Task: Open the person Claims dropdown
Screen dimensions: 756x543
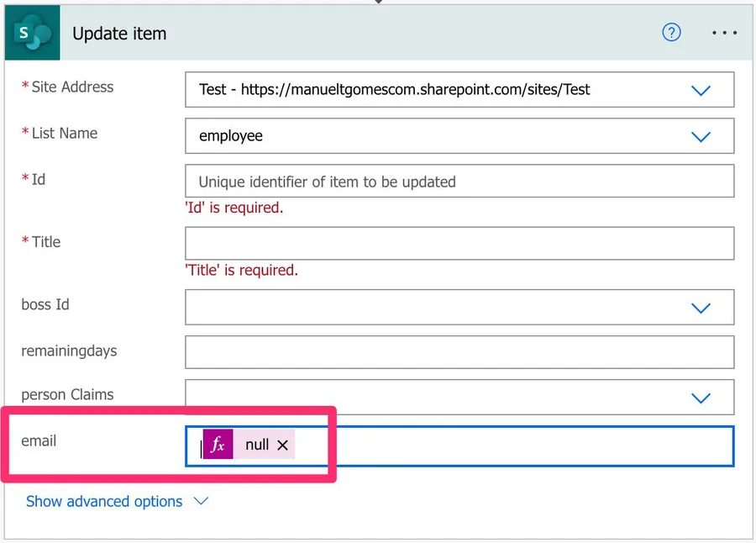Action: pos(701,398)
